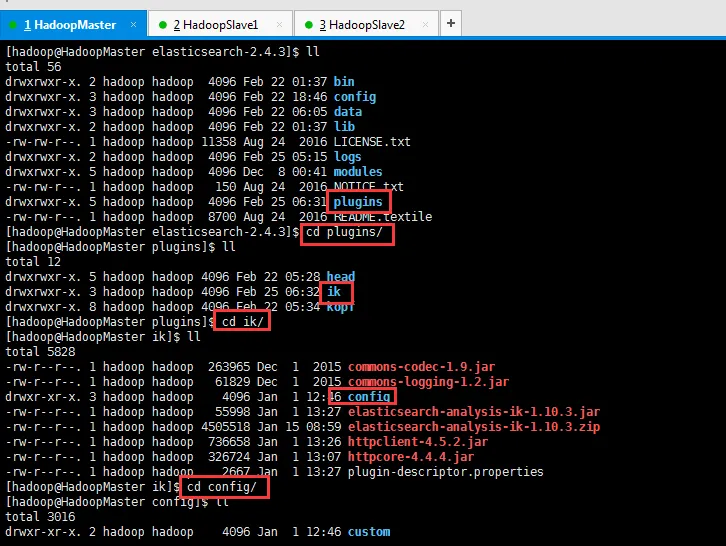Select the 'data' directory name
The width and height of the screenshot is (726, 546).
coord(348,112)
